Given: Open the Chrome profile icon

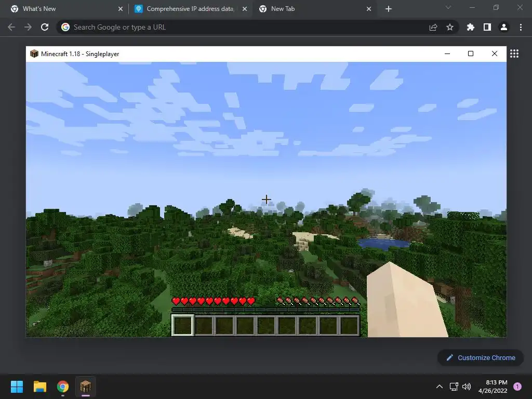Looking at the screenshot, I should point(504,27).
